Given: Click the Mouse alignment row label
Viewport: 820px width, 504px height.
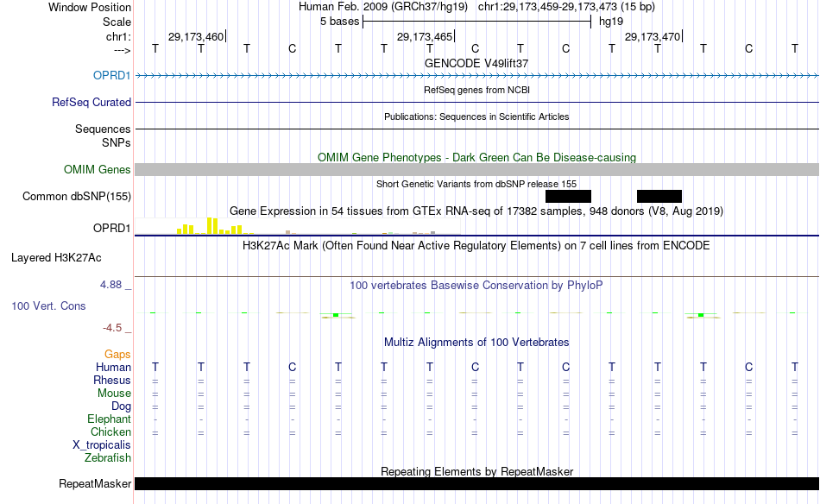Looking at the screenshot, I should [x=114, y=394].
